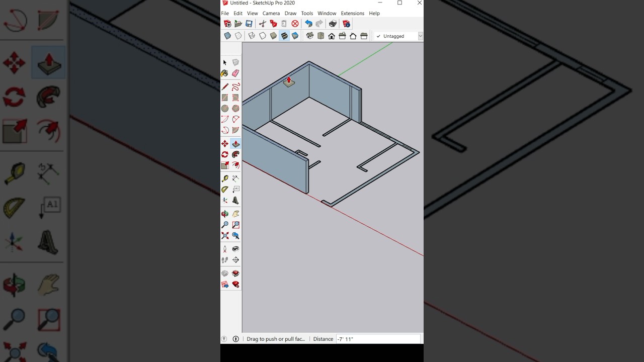
Task: Select the Dimension tool
Action: 235,178
